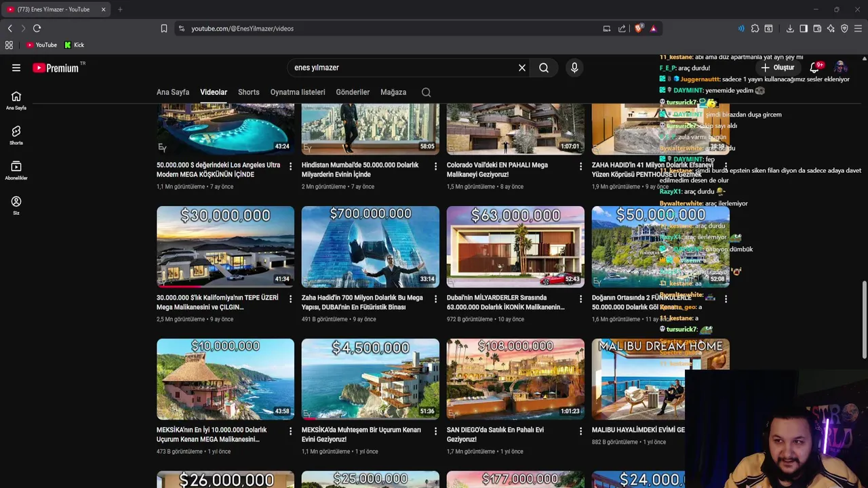Toggle the browser sidebar panel
Viewport: 868px width, 488px height.
(804, 28)
